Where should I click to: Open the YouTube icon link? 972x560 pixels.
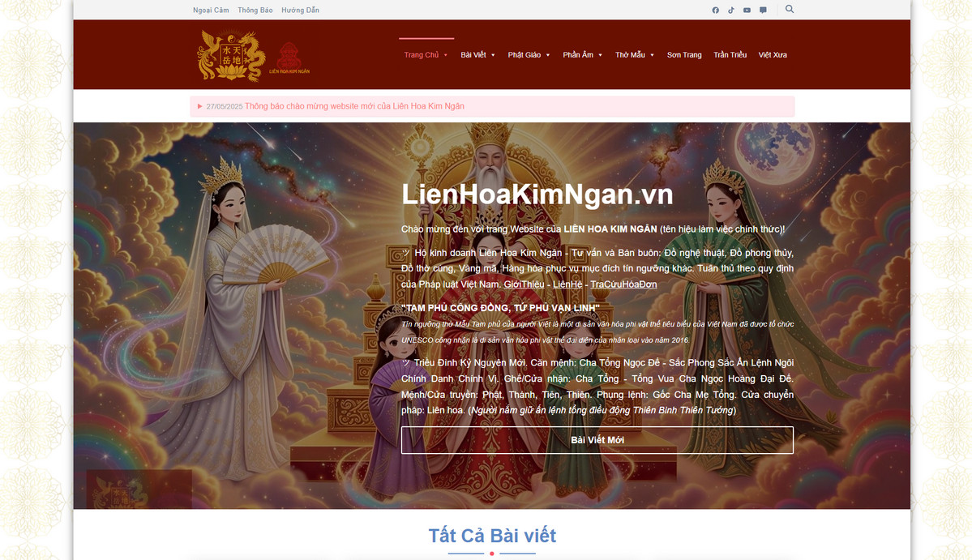[x=747, y=10]
